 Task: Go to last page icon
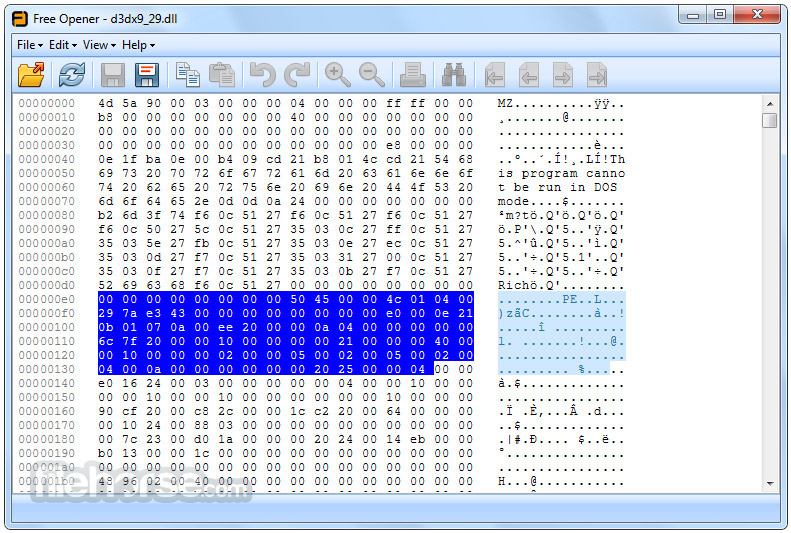point(597,75)
